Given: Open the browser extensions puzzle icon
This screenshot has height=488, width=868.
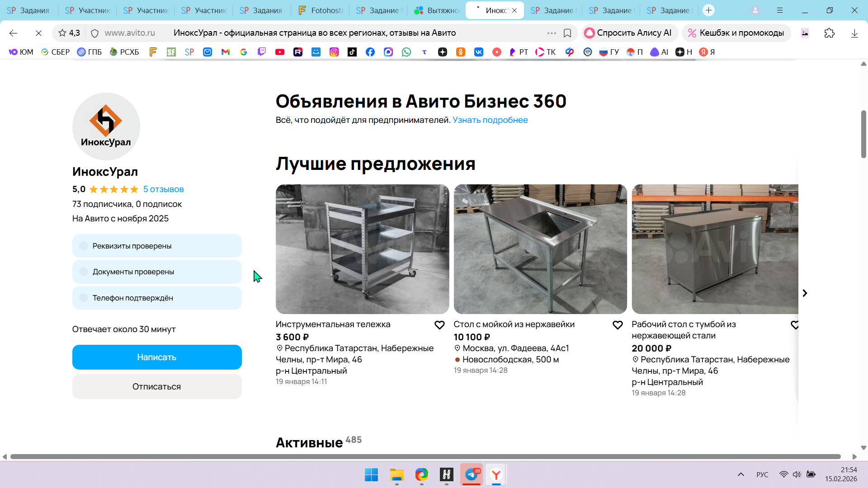Looking at the screenshot, I should coord(829,33).
